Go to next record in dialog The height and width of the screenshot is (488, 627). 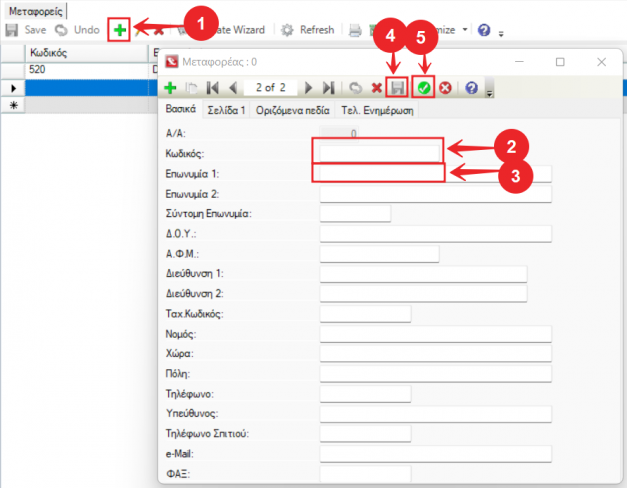tap(308, 88)
